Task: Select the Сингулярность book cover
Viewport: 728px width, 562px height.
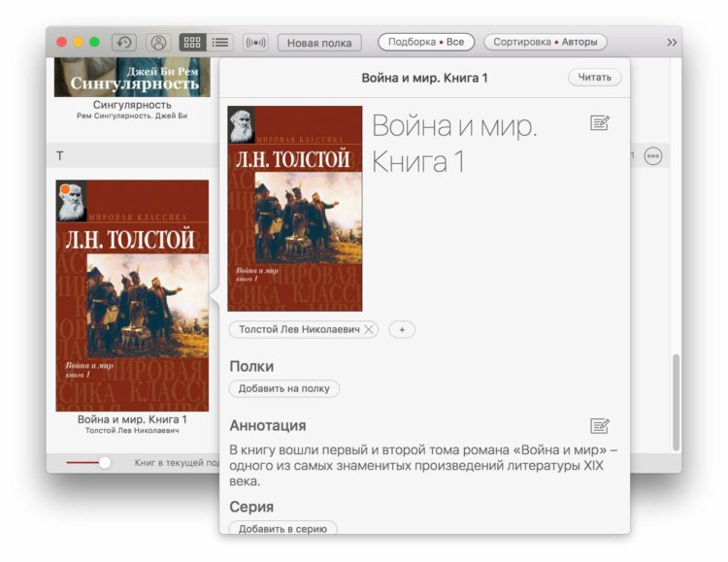Action: [132, 77]
